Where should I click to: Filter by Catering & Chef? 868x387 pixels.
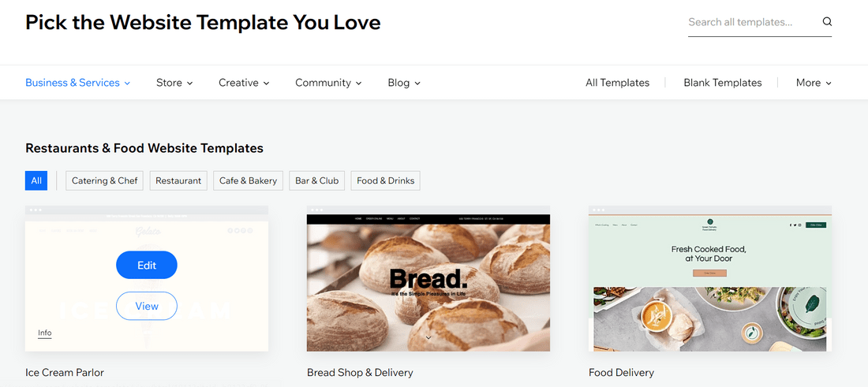pyautogui.click(x=105, y=180)
